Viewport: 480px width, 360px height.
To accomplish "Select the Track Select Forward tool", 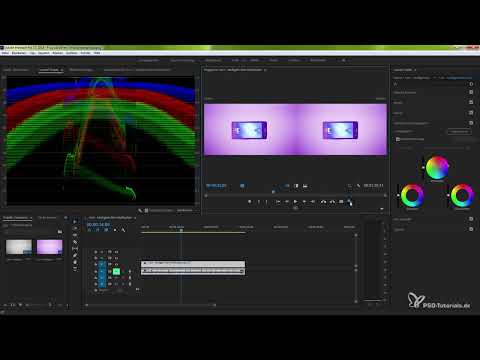I will click(x=75, y=229).
